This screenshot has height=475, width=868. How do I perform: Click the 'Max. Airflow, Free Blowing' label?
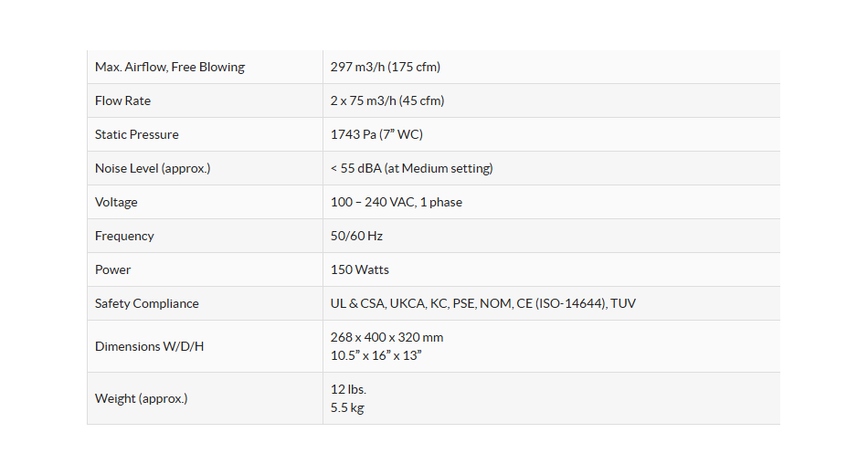(x=170, y=67)
